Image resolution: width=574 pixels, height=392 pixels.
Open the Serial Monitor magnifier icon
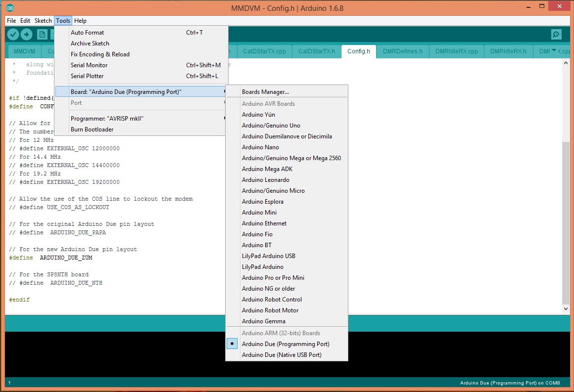pyautogui.click(x=556, y=35)
